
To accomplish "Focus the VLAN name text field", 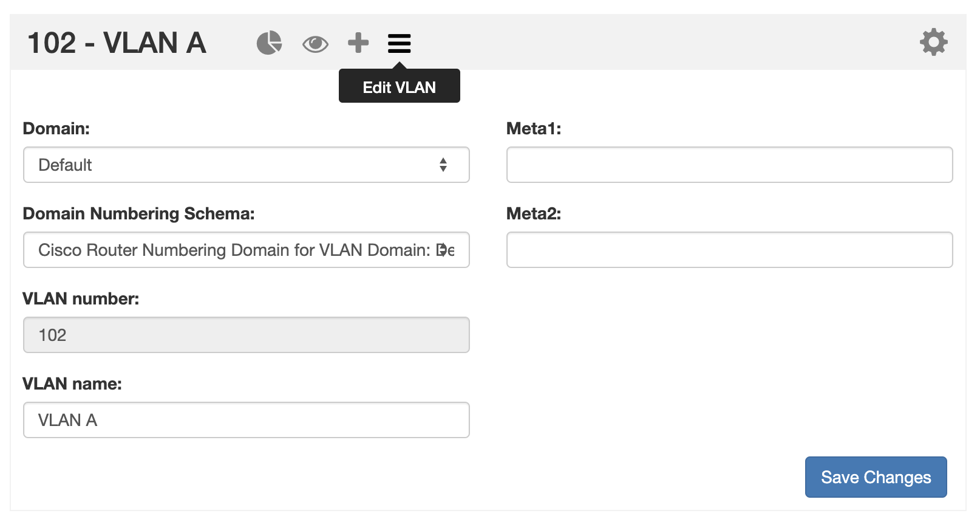I will [246, 420].
